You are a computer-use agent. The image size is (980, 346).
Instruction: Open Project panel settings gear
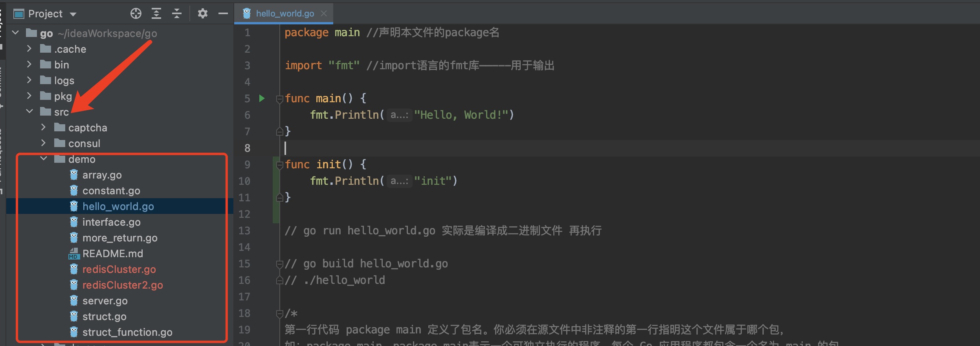[x=202, y=14]
